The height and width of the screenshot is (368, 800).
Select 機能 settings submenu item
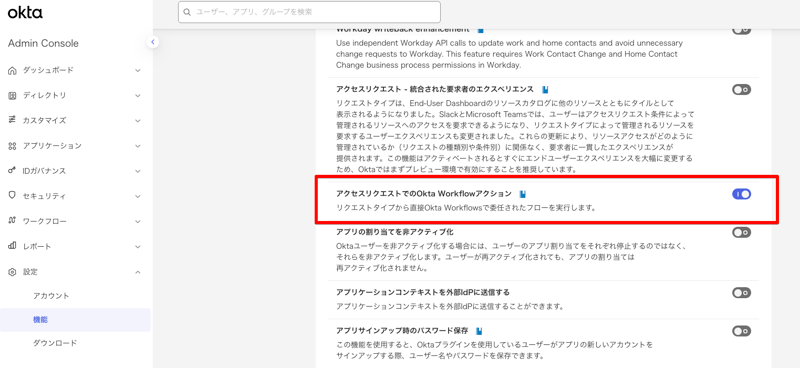click(x=76, y=320)
